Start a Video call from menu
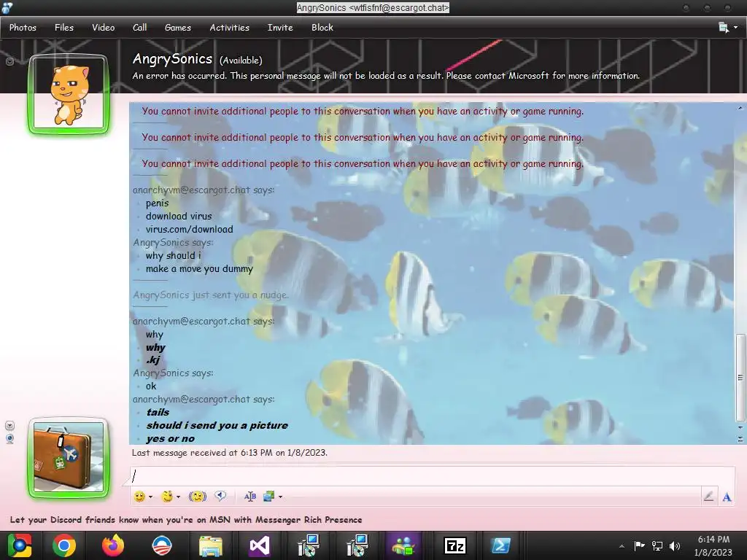The image size is (747, 560). [x=104, y=28]
